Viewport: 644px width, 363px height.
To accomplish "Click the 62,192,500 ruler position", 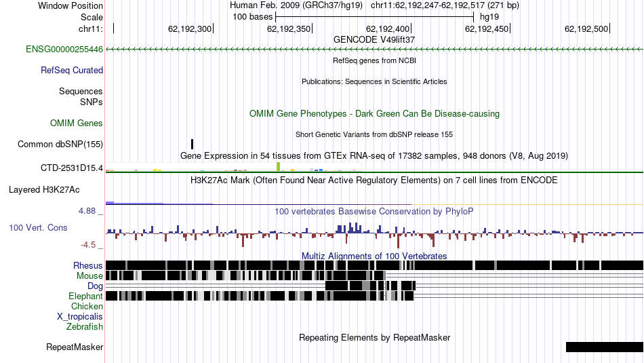I will (x=586, y=28).
